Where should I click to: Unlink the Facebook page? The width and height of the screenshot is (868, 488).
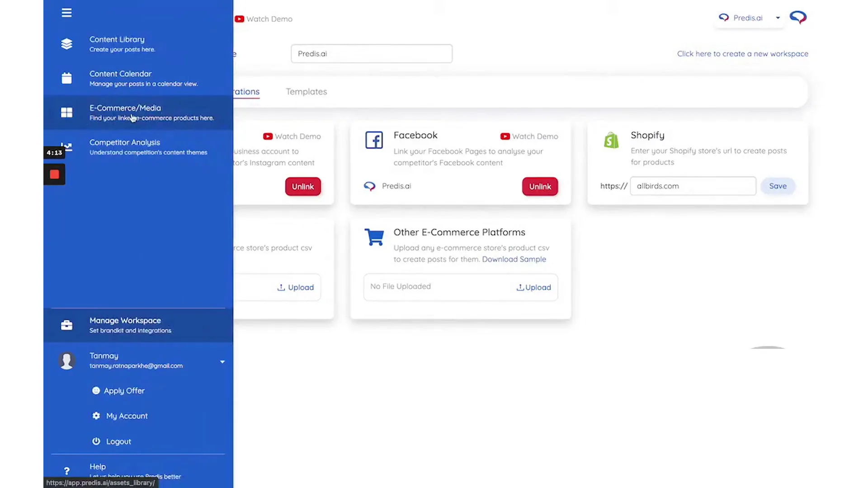coord(540,187)
